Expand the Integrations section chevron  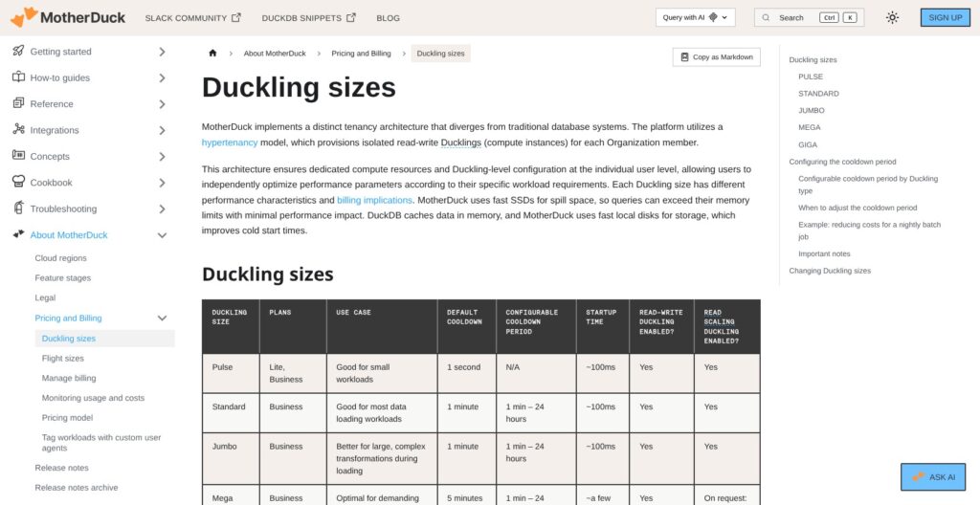click(x=162, y=131)
